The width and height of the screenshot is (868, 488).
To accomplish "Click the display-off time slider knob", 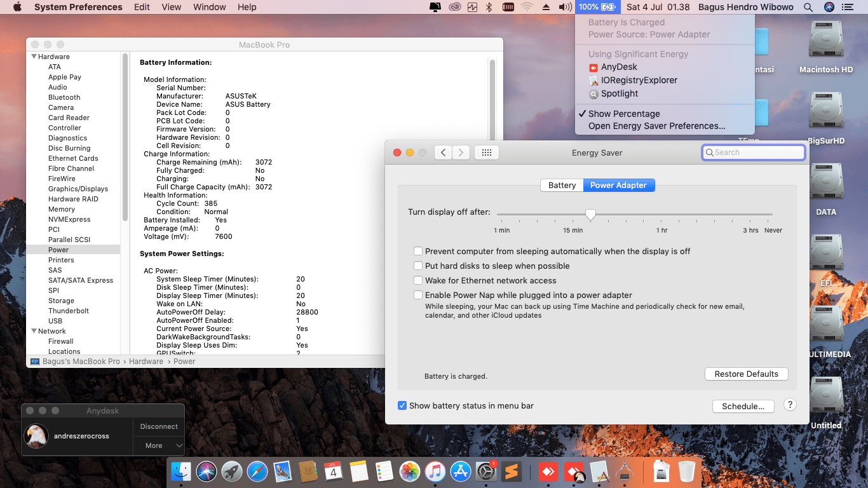I will (590, 215).
